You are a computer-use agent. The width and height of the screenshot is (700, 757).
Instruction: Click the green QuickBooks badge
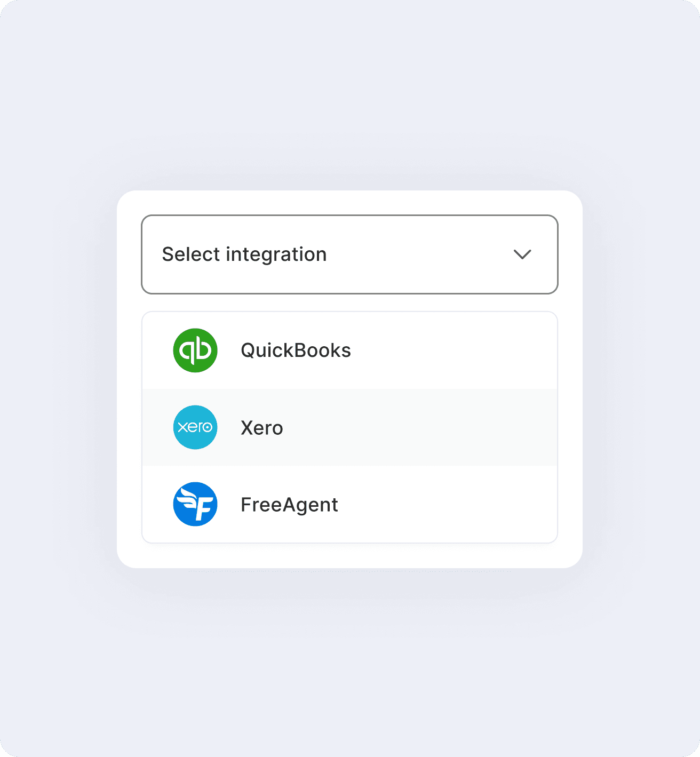coord(195,350)
